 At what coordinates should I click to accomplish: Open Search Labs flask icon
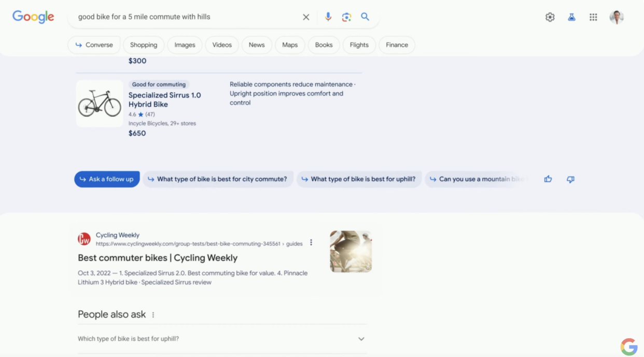point(571,17)
